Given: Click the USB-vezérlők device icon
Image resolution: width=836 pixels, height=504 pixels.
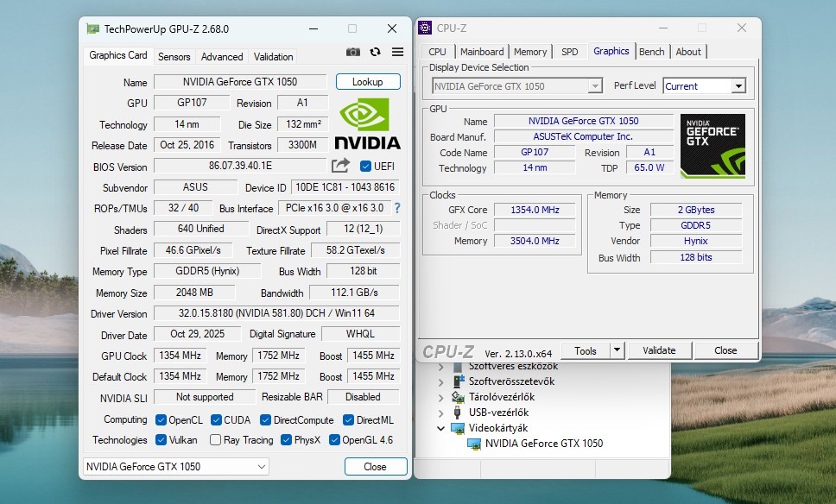Looking at the screenshot, I should click(x=458, y=413).
